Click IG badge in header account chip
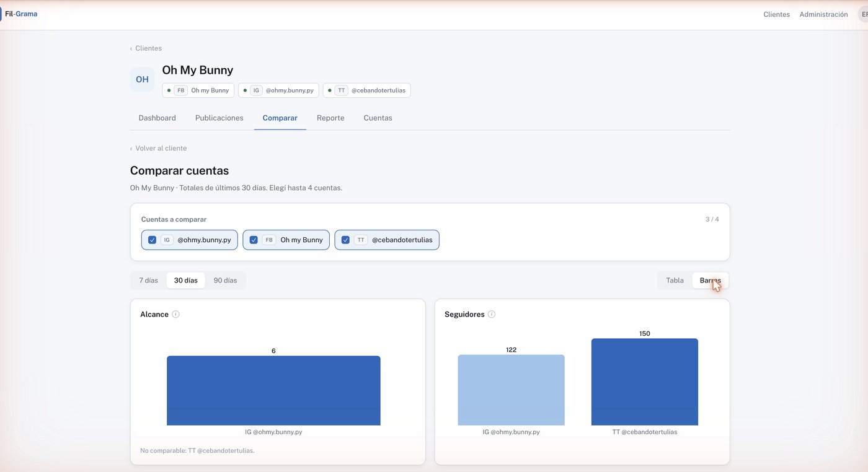 pos(256,90)
